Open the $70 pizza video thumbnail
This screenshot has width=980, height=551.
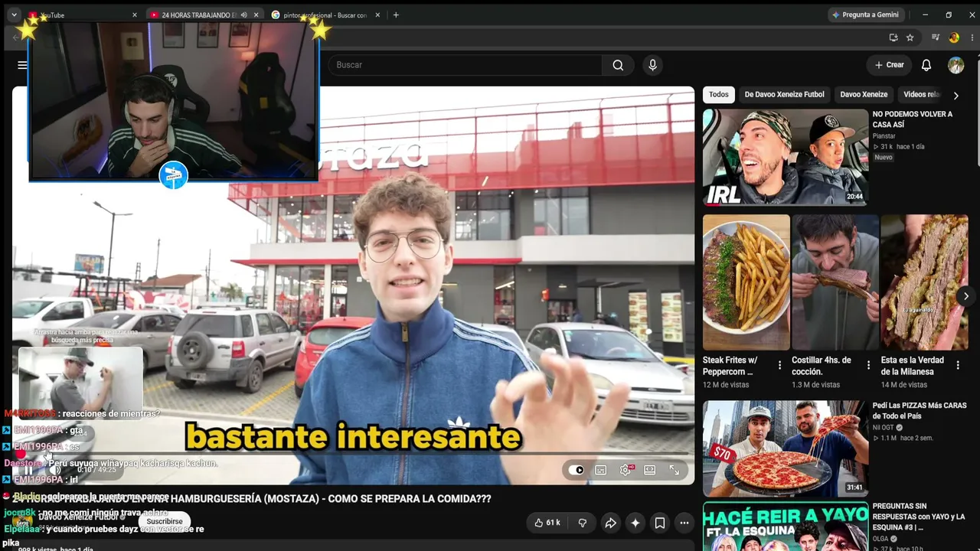click(786, 448)
